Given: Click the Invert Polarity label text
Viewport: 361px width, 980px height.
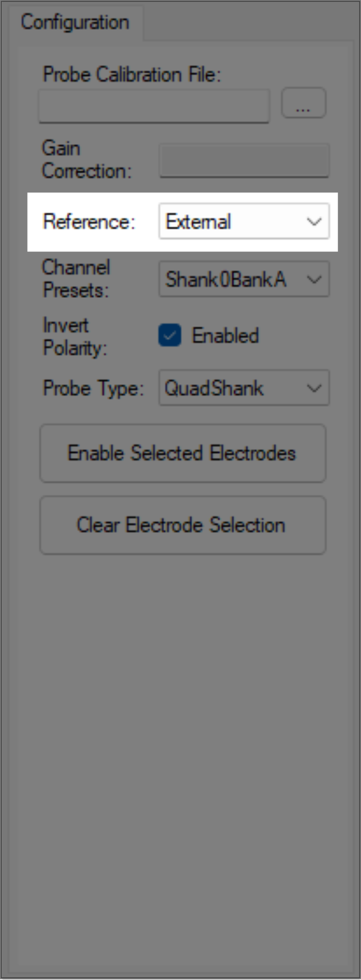Looking at the screenshot, I should pyautogui.click(x=74, y=336).
